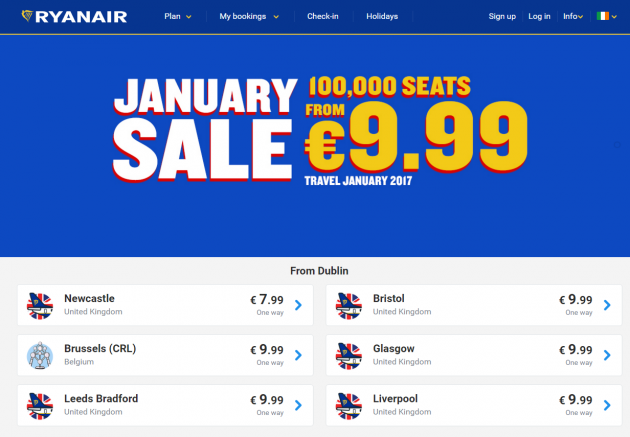Expand the Plan dropdown menu

tap(177, 17)
